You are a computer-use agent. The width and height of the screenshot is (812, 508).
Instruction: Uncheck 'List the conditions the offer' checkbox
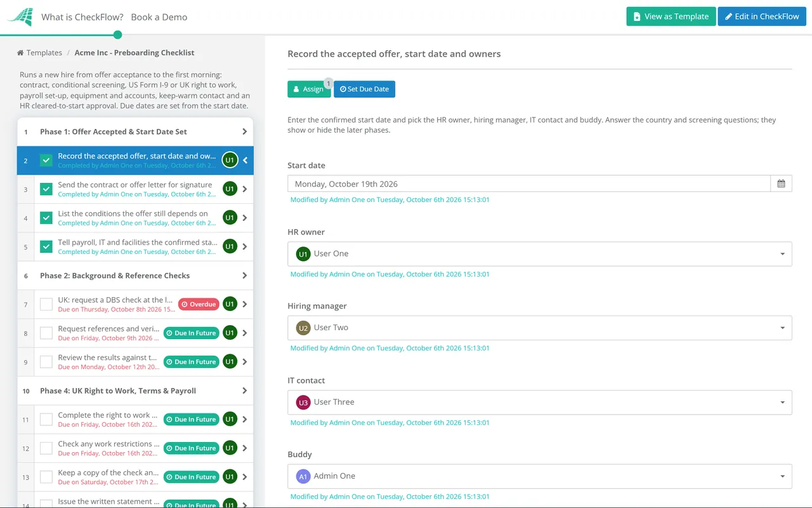click(x=46, y=218)
